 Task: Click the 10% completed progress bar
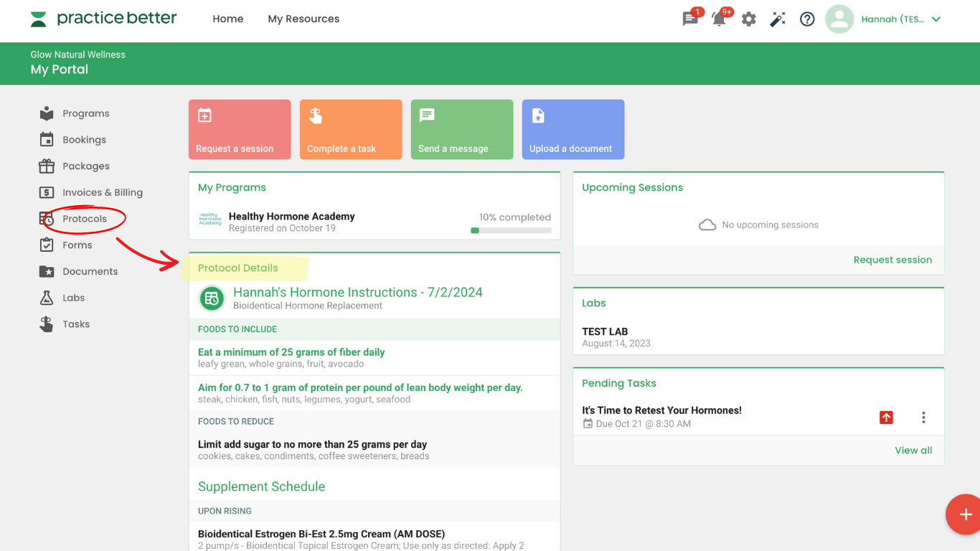tap(511, 230)
